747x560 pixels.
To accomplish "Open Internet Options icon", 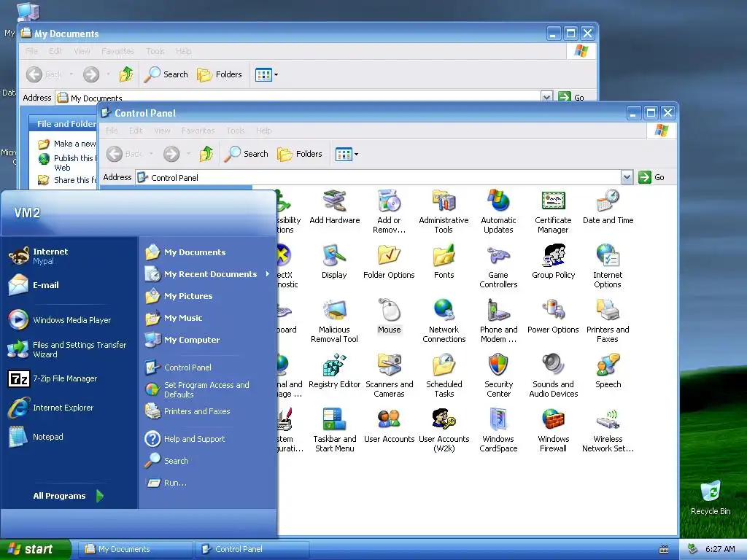I will point(608,267).
